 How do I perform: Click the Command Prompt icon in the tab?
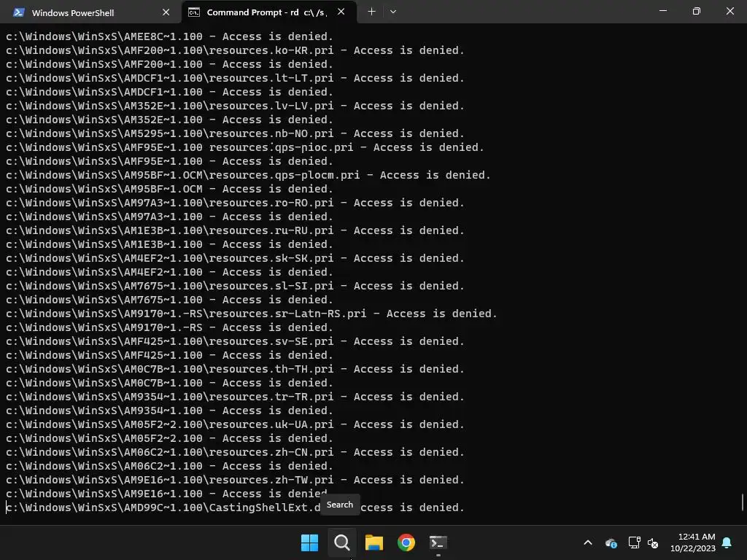tap(194, 12)
